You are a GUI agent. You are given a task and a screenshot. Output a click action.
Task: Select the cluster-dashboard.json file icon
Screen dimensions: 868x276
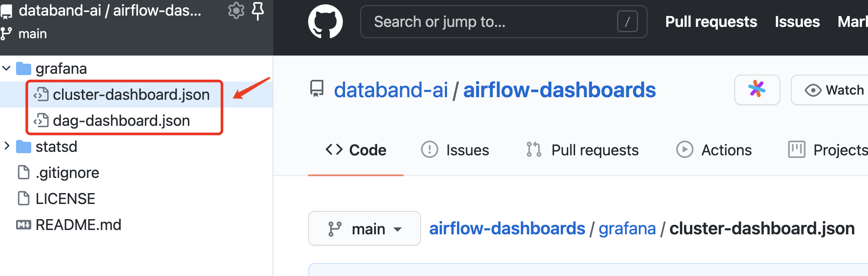pos(42,94)
